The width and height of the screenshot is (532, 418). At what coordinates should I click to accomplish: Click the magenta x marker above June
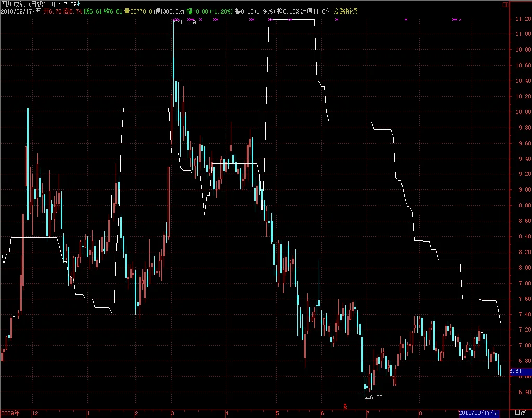tap(336, 19)
